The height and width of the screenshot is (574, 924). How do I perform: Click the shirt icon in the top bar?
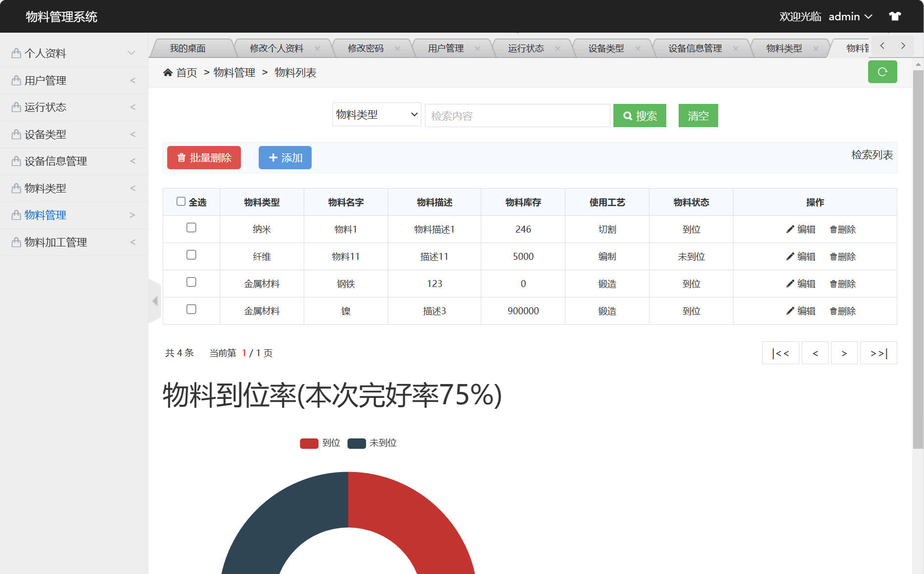click(x=895, y=16)
